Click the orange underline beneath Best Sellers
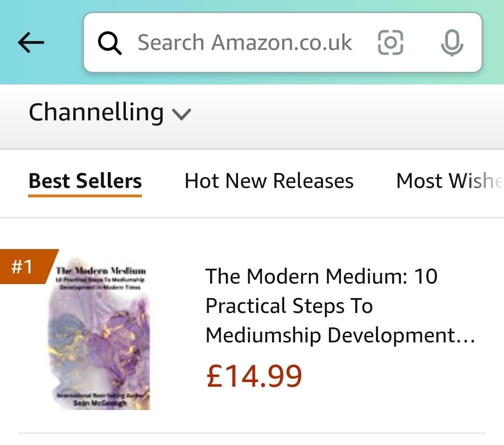504x445 pixels. click(85, 195)
